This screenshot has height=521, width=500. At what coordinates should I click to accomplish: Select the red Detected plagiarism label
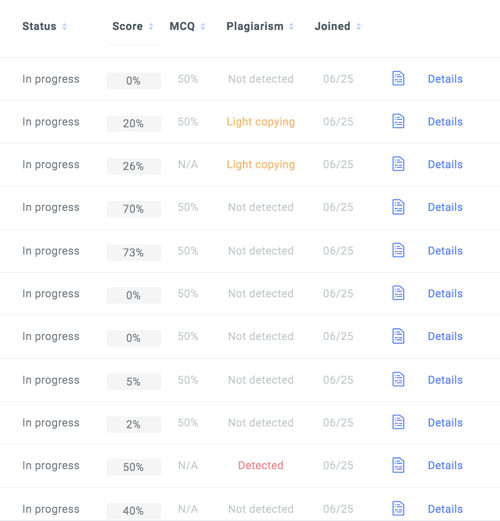tap(261, 465)
